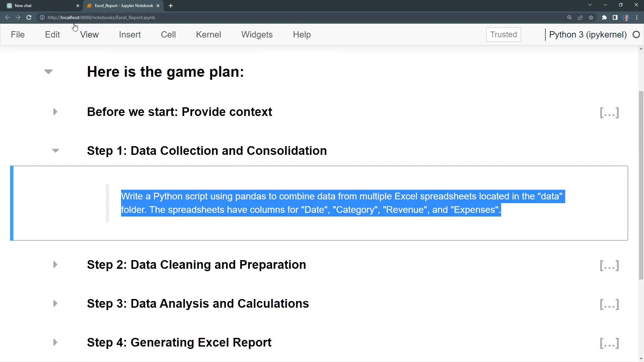The height and width of the screenshot is (362, 644).
Task: Open the kernel status indicator circle
Action: click(x=637, y=35)
